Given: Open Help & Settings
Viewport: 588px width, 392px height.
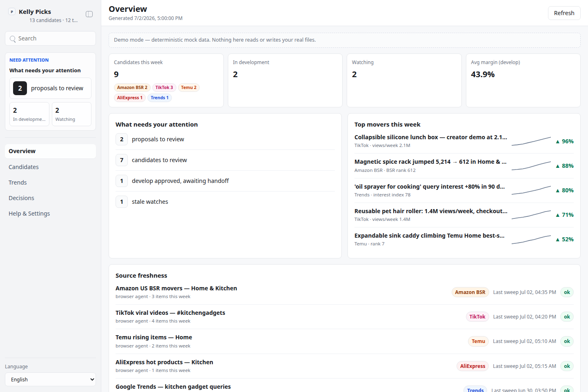Looking at the screenshot, I should point(50,214).
